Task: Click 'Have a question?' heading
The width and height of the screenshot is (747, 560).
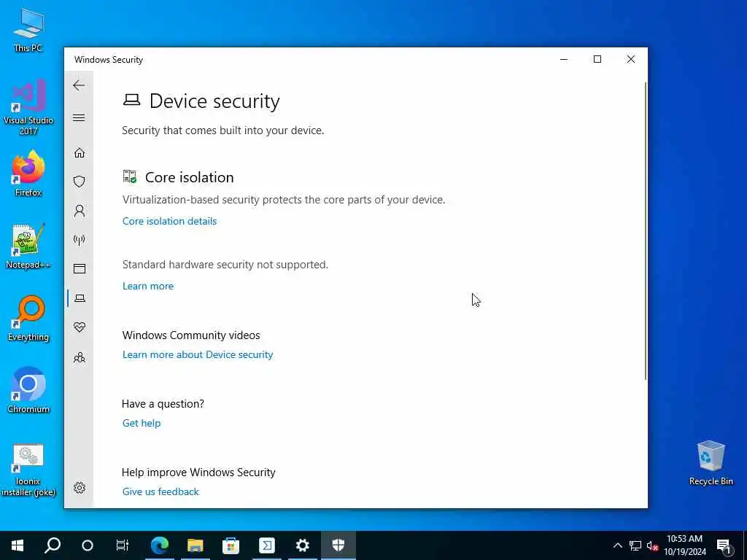Action: coord(163,404)
